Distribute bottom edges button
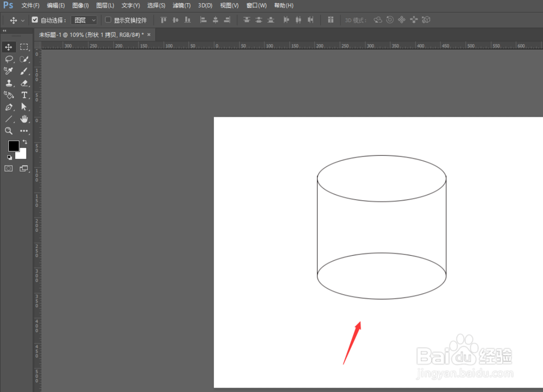The height and width of the screenshot is (392, 543). click(271, 20)
